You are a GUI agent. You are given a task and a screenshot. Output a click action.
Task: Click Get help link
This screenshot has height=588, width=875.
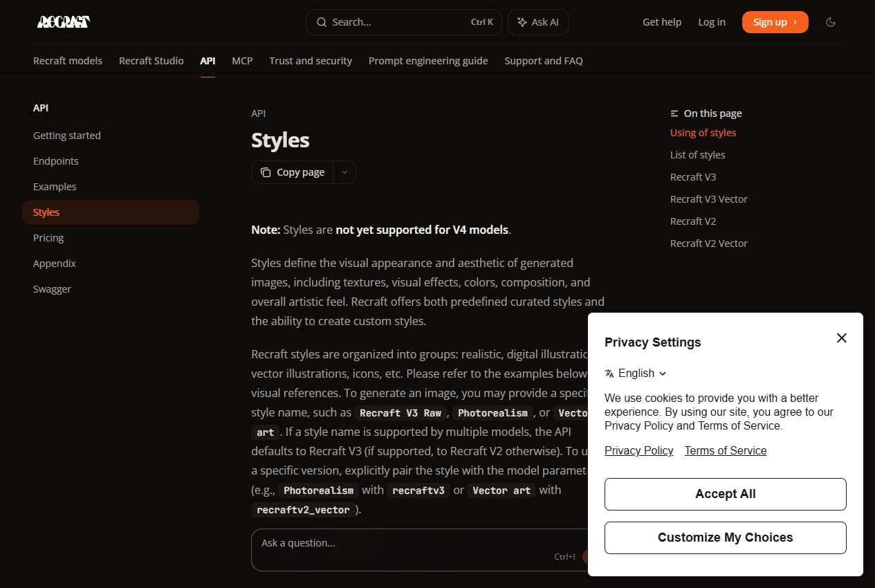click(662, 22)
